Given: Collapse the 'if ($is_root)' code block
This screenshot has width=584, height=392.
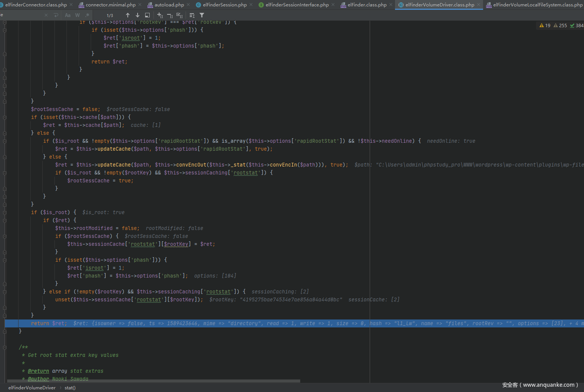Looking at the screenshot, I should tap(5, 212).
